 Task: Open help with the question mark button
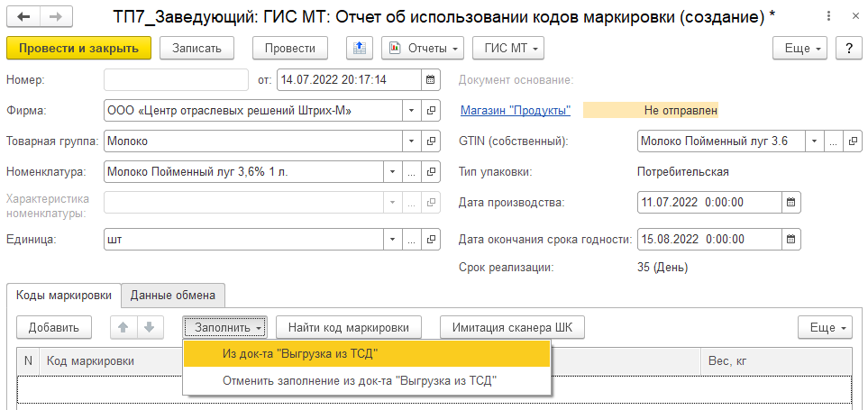tap(849, 48)
